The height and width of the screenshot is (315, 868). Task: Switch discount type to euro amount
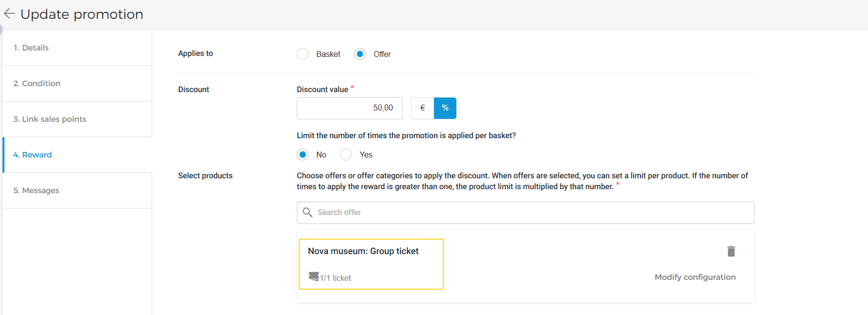423,108
